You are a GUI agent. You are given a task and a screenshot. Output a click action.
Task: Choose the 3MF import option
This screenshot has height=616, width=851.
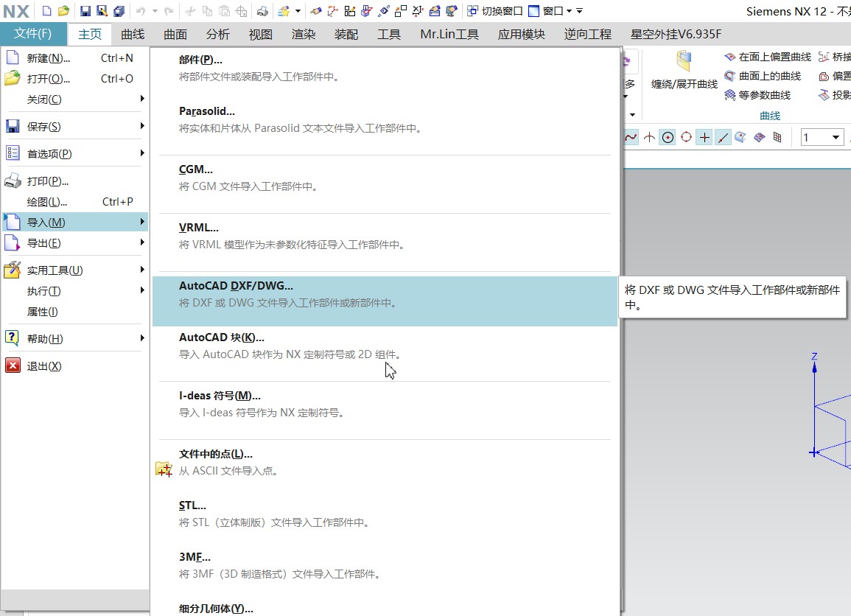pyautogui.click(x=385, y=565)
